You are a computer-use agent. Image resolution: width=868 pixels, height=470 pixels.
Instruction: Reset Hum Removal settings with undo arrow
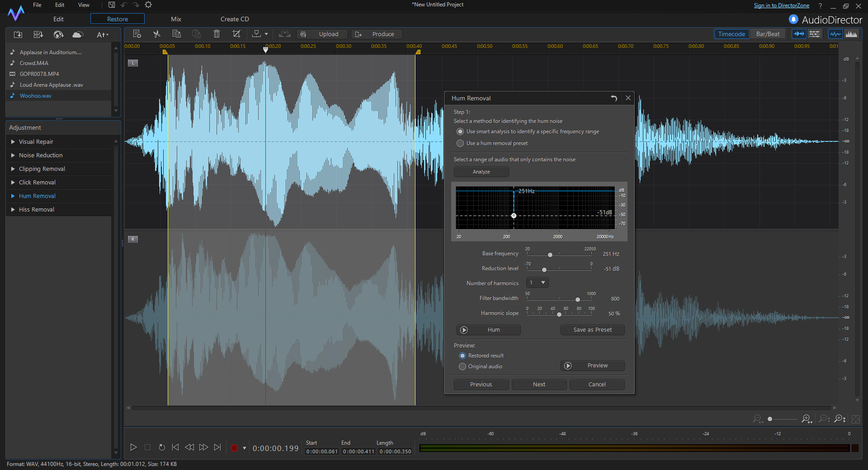(614, 98)
